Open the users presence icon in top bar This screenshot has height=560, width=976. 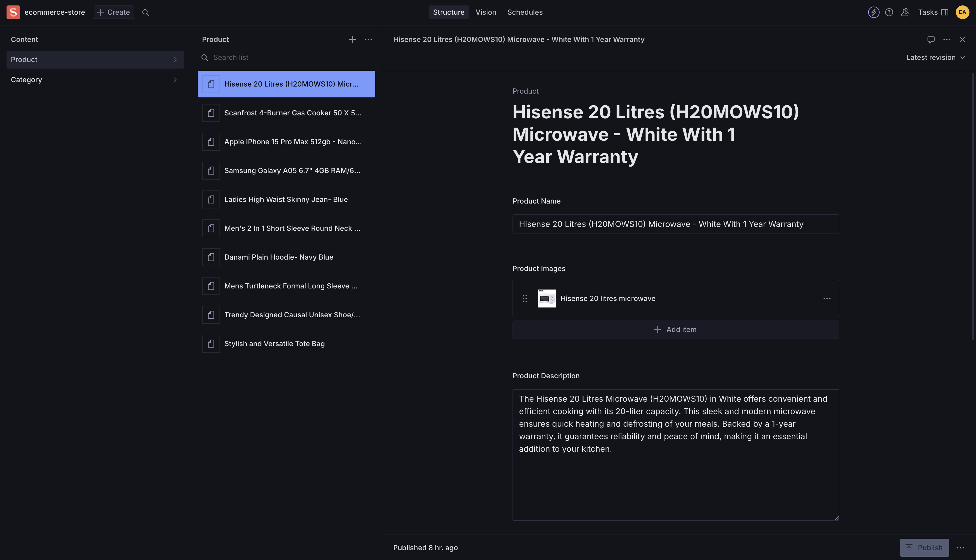905,12
